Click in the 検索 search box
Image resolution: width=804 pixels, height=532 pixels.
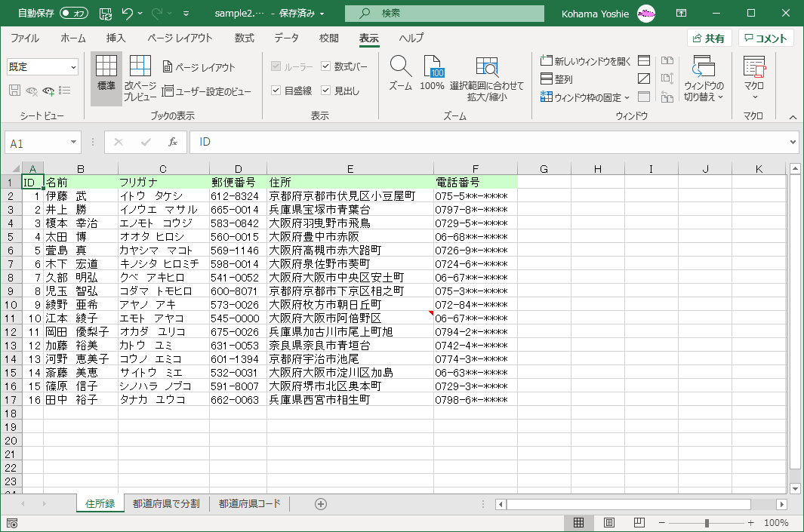coord(445,14)
